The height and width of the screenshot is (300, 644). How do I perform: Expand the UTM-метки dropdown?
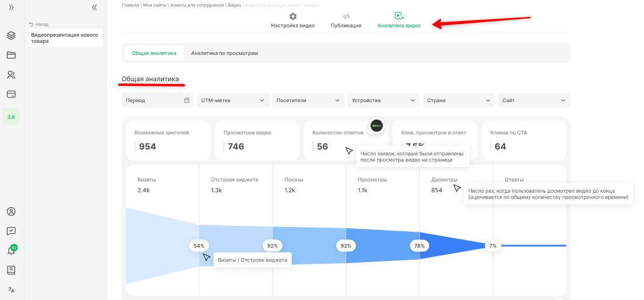[233, 100]
